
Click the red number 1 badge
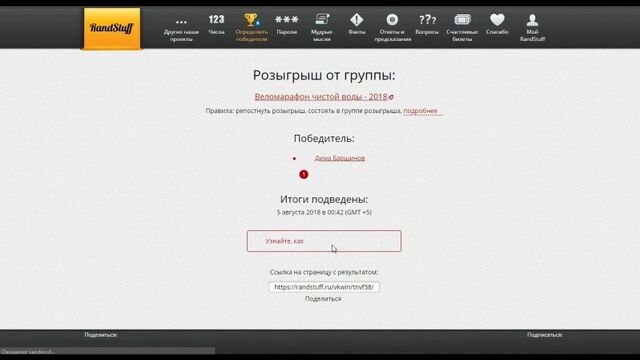(304, 174)
